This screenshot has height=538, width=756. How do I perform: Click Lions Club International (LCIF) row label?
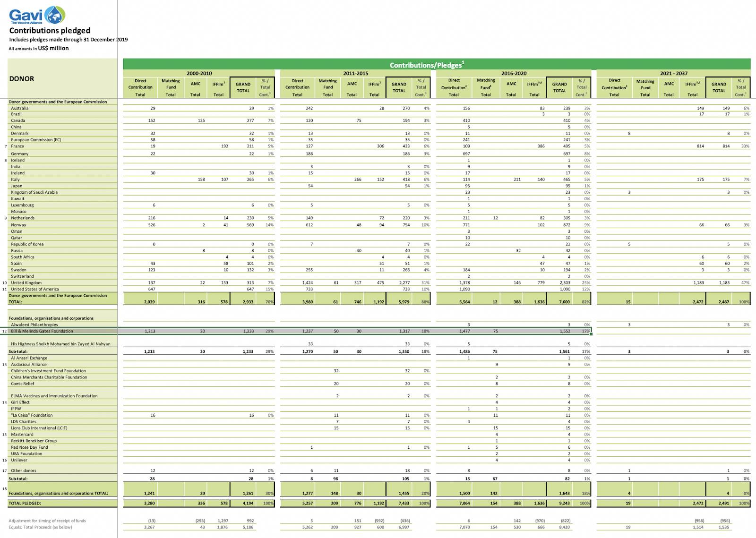[x=39, y=428]
